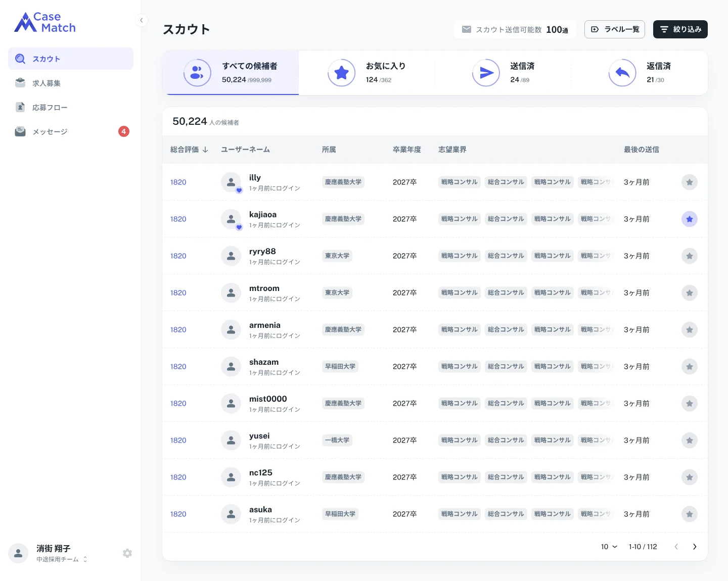Click the 求人募集 briefcase icon
This screenshot has width=728, height=581.
point(20,83)
